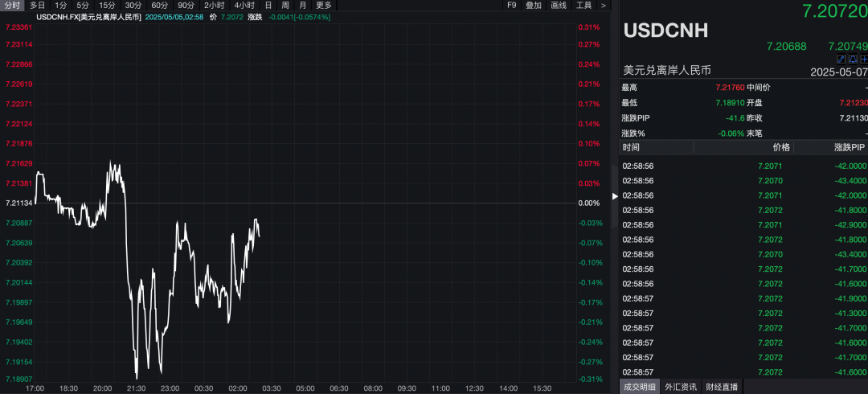Select the 成交明细 trade details tab
Image resolution: width=868 pixels, height=394 pixels.
pyautogui.click(x=640, y=387)
